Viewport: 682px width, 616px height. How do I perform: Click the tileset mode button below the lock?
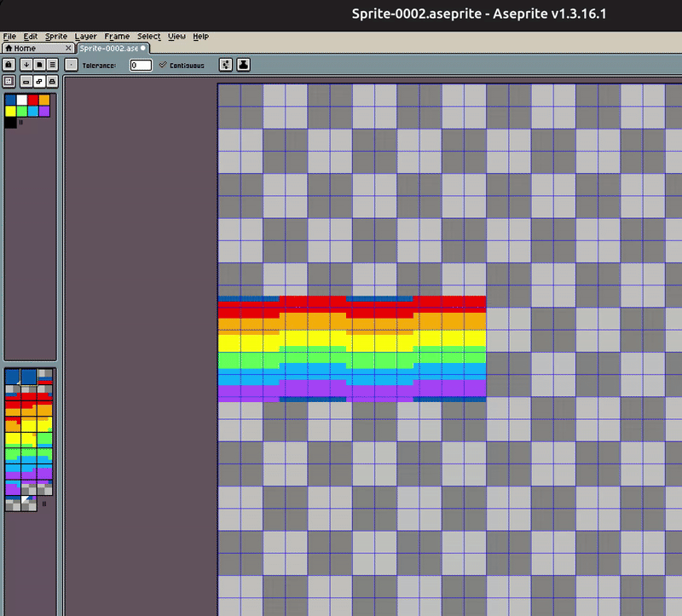pyautogui.click(x=9, y=81)
